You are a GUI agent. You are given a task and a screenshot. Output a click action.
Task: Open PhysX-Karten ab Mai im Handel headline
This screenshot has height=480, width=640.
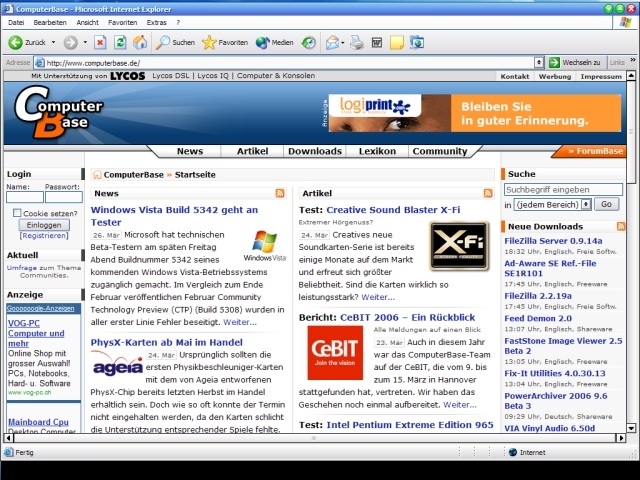[167, 342]
